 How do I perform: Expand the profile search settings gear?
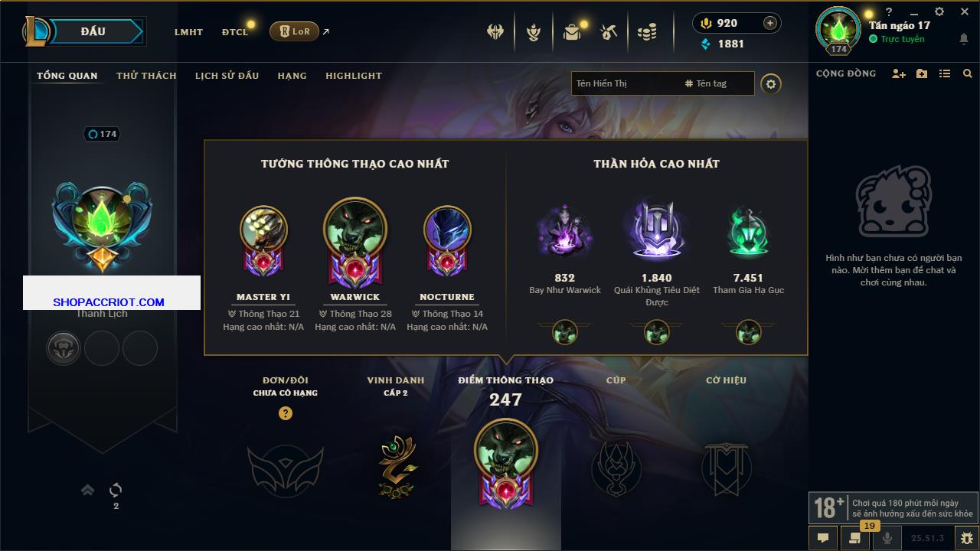click(771, 83)
